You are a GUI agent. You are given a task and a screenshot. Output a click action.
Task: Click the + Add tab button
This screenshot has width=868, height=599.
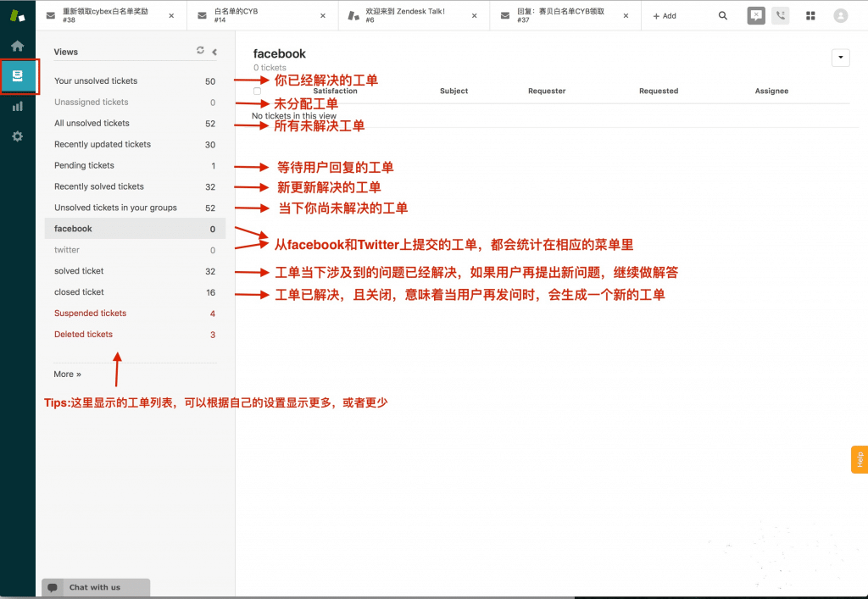tap(665, 16)
